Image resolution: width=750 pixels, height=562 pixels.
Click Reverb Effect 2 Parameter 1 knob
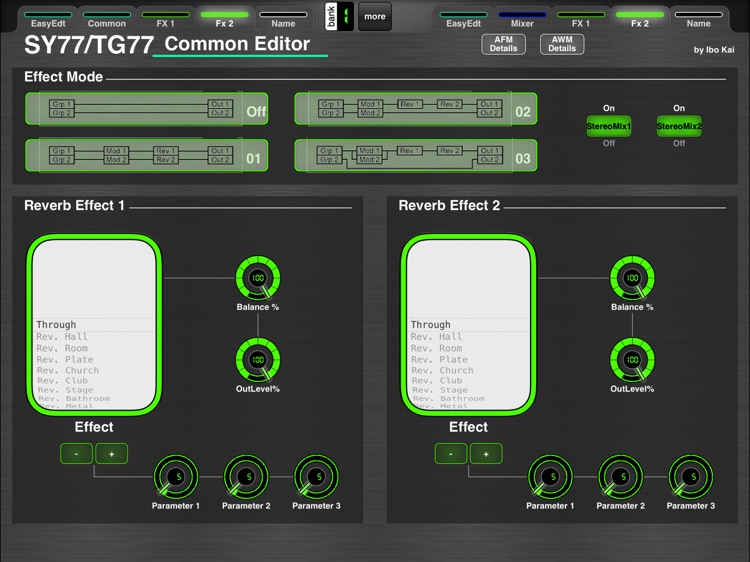click(x=550, y=477)
